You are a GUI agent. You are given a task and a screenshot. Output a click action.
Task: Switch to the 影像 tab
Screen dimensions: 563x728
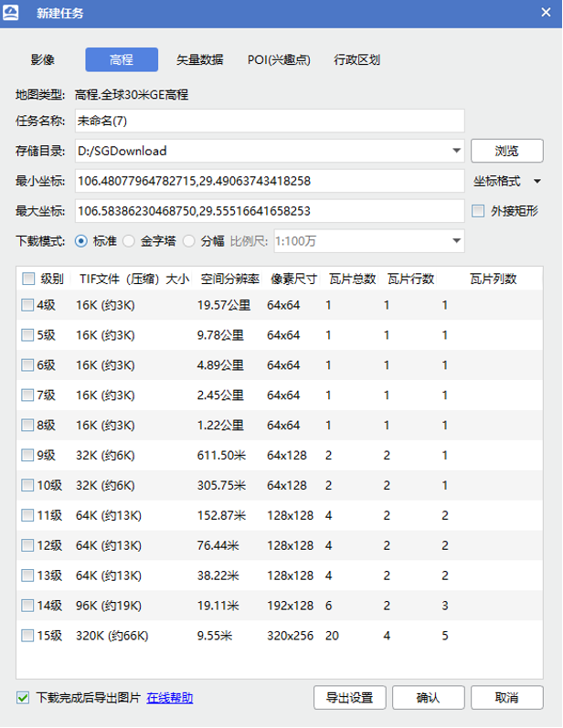click(x=43, y=60)
